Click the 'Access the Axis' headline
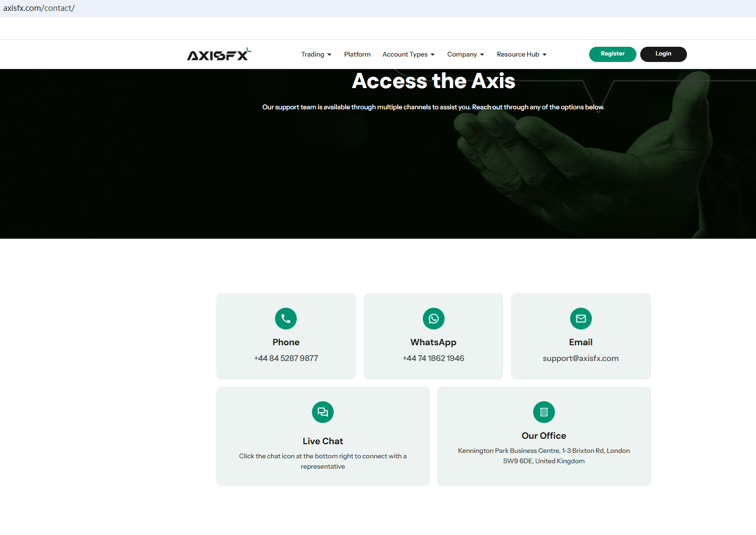Viewport: 756px width, 535px height. click(434, 81)
